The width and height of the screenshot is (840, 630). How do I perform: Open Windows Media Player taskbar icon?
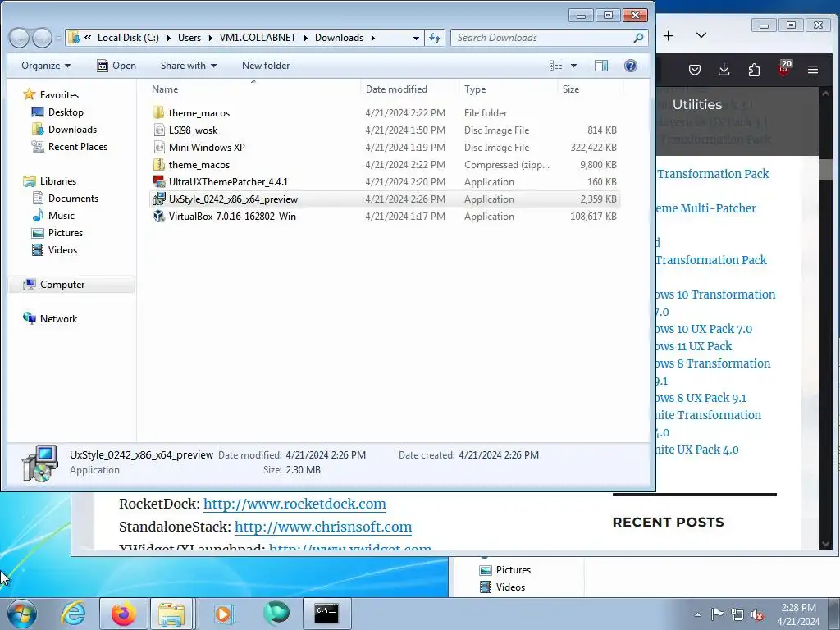tap(223, 614)
